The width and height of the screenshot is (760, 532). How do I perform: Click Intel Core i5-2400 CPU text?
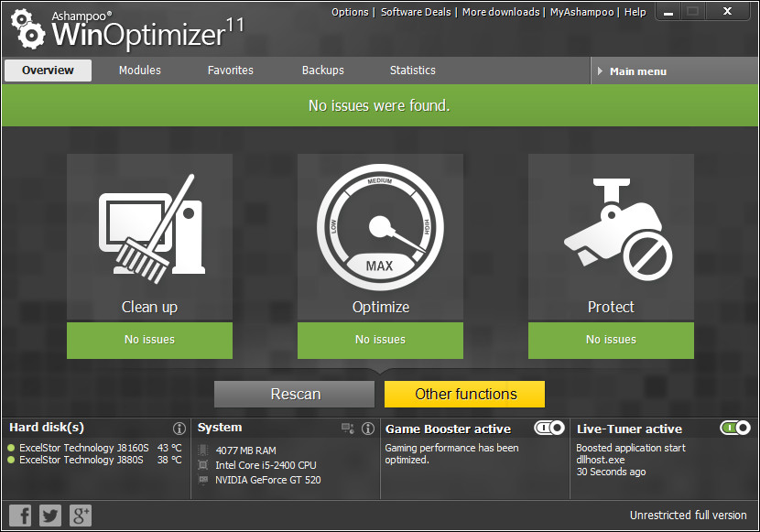pyautogui.click(x=266, y=465)
